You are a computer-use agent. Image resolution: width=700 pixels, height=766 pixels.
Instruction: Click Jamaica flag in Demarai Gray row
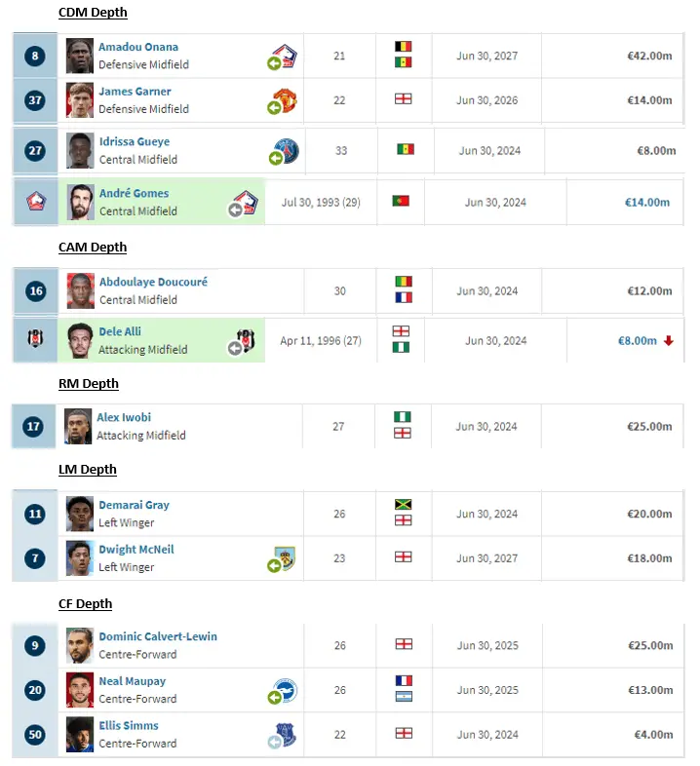[x=403, y=505]
